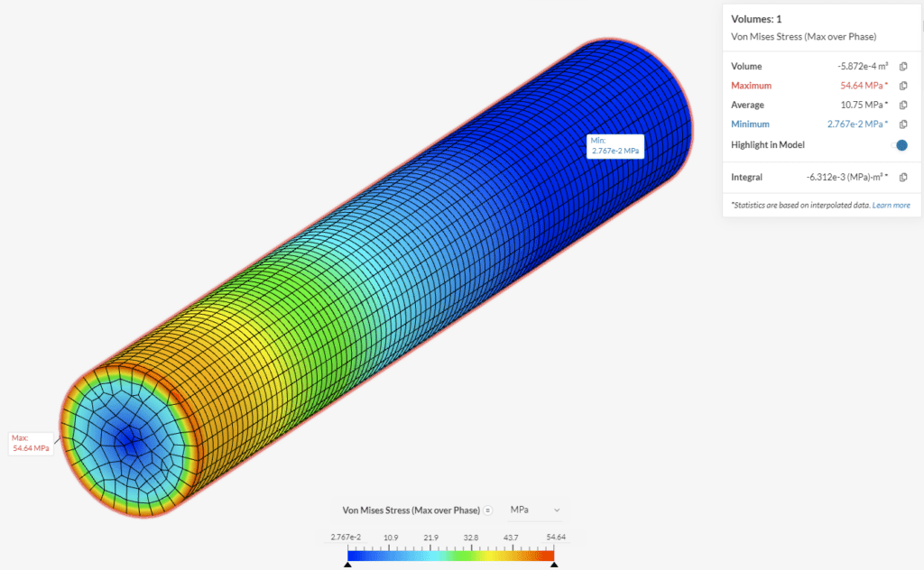Viewport: 924px width, 570px height.
Task: Open the MPa unit dropdown
Action: pos(535,510)
